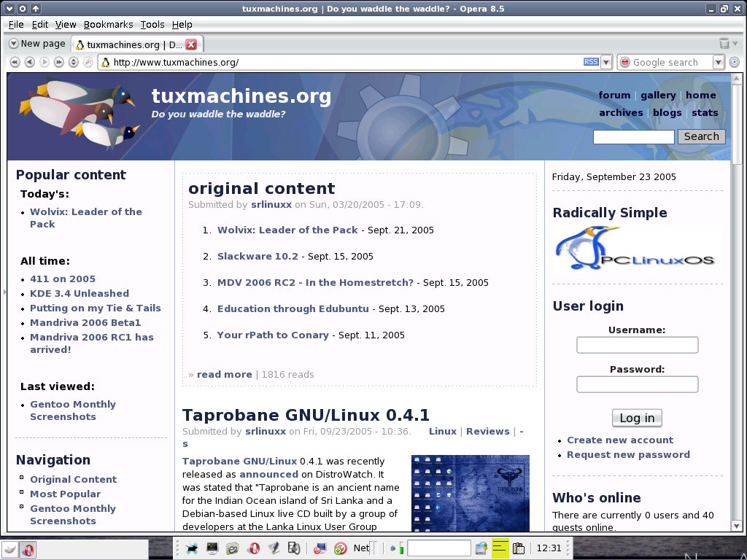Expand the address bar history dropdown
Viewport: 747px width, 560px height.
click(x=606, y=63)
